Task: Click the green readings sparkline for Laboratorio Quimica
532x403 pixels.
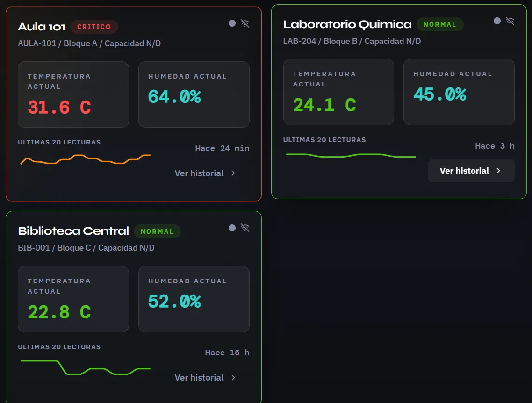Action: (x=351, y=156)
